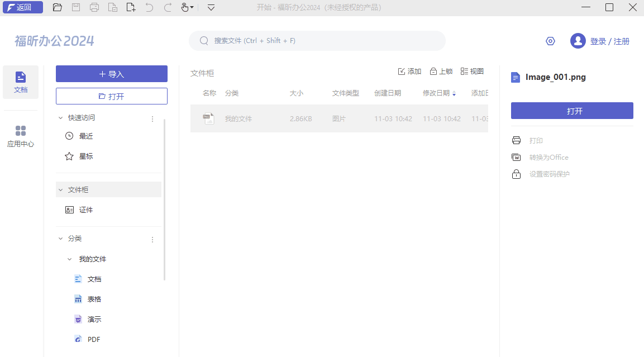Open the 快速访问 more-options menu
This screenshot has width=644, height=357.
(x=152, y=118)
